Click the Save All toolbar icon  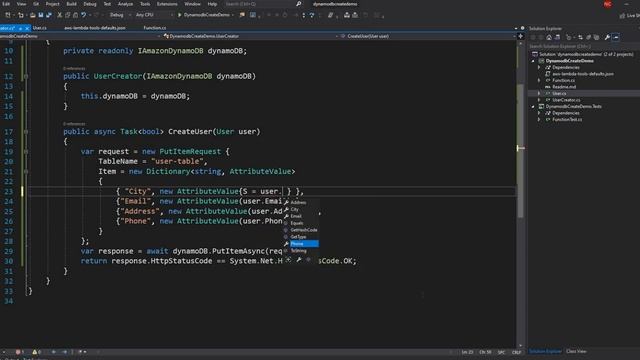click(49, 15)
